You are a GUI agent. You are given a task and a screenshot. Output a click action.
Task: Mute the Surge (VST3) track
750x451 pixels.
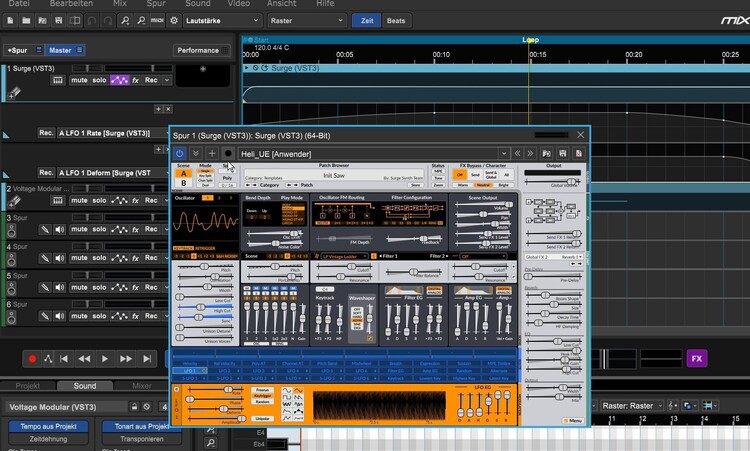pos(79,80)
